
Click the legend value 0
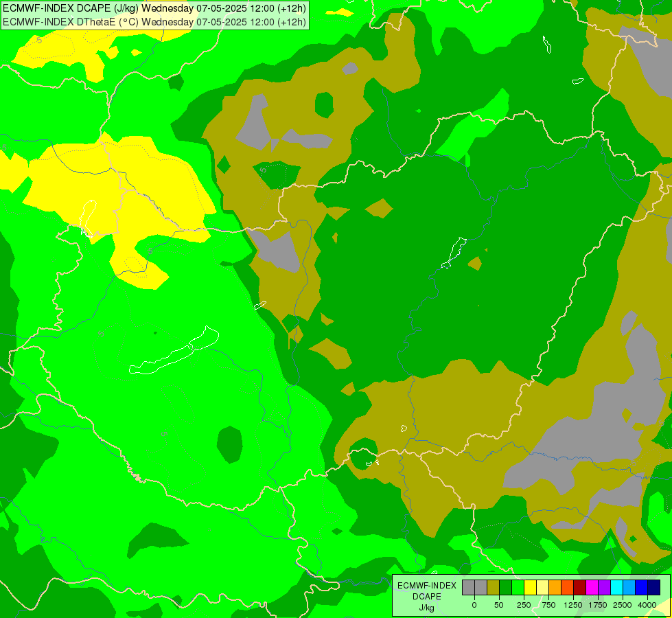pyautogui.click(x=474, y=605)
